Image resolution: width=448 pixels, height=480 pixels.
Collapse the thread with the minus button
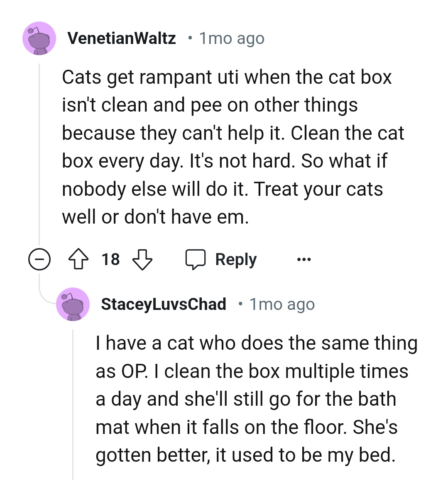click(x=39, y=260)
